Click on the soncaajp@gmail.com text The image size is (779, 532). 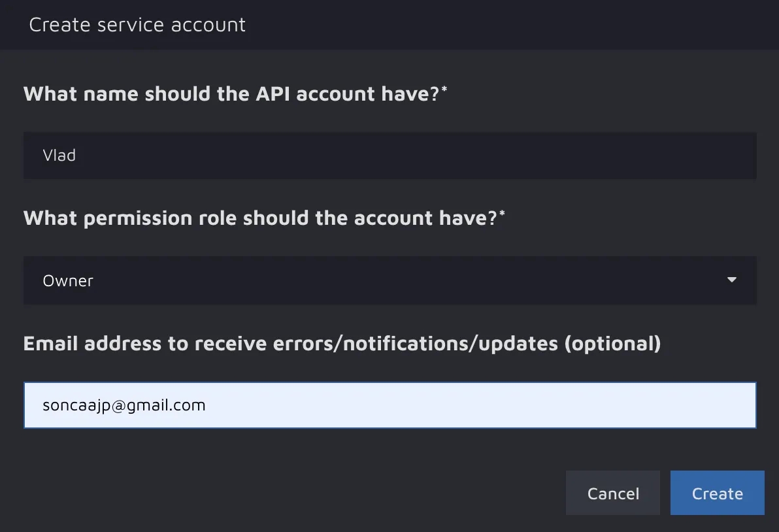(x=124, y=405)
